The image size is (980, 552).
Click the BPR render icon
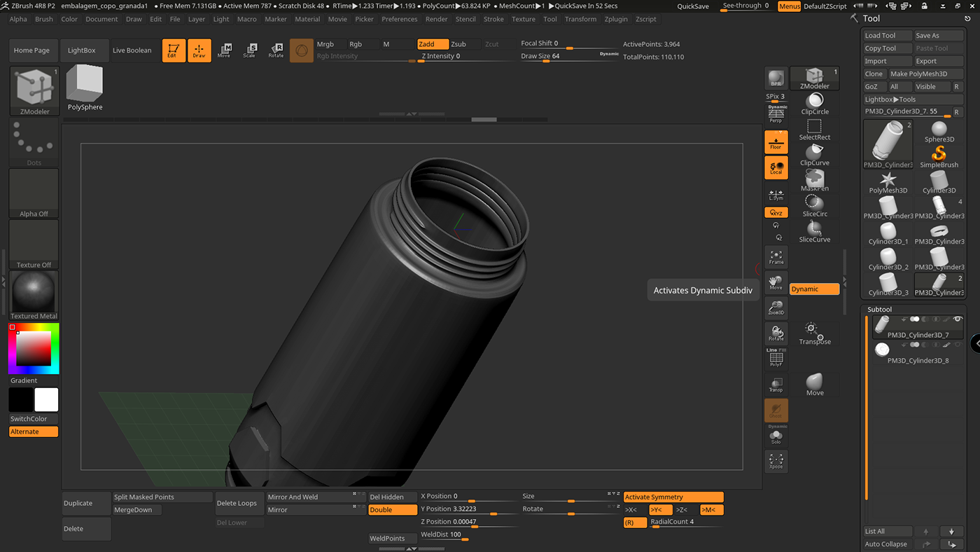pos(776,79)
